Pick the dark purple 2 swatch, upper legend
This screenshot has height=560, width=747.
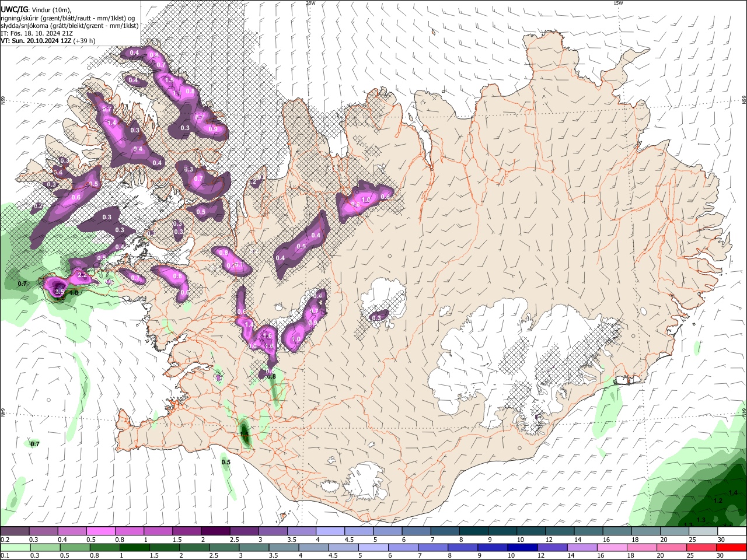(215, 531)
